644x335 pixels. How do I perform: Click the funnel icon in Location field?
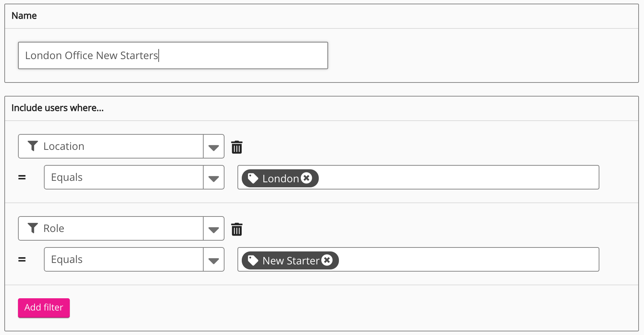pyautogui.click(x=33, y=146)
